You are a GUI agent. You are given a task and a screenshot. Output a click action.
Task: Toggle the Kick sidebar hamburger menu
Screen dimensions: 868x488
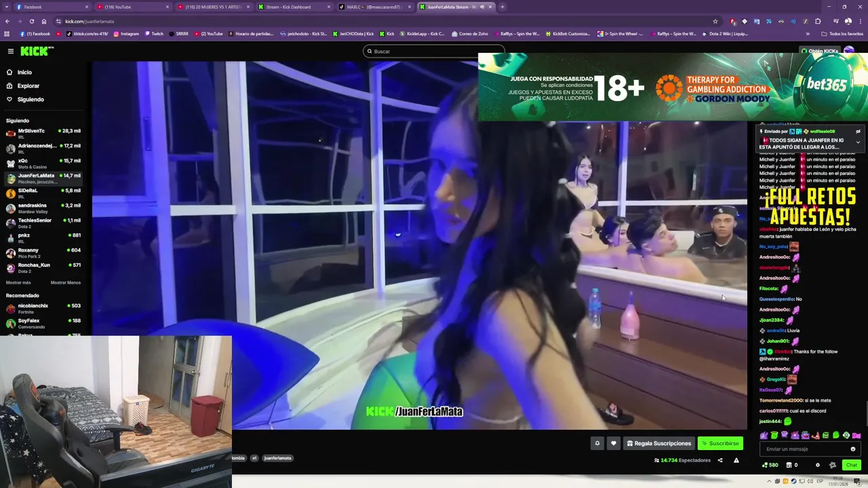point(10,52)
